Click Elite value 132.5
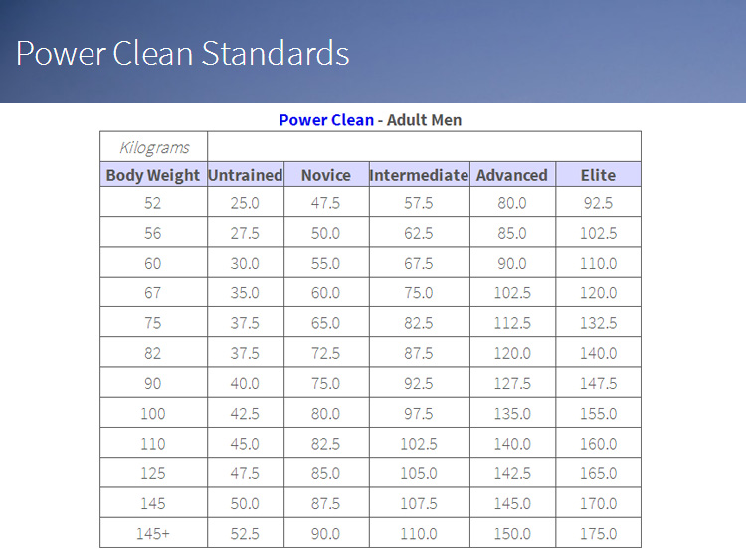 (x=598, y=323)
